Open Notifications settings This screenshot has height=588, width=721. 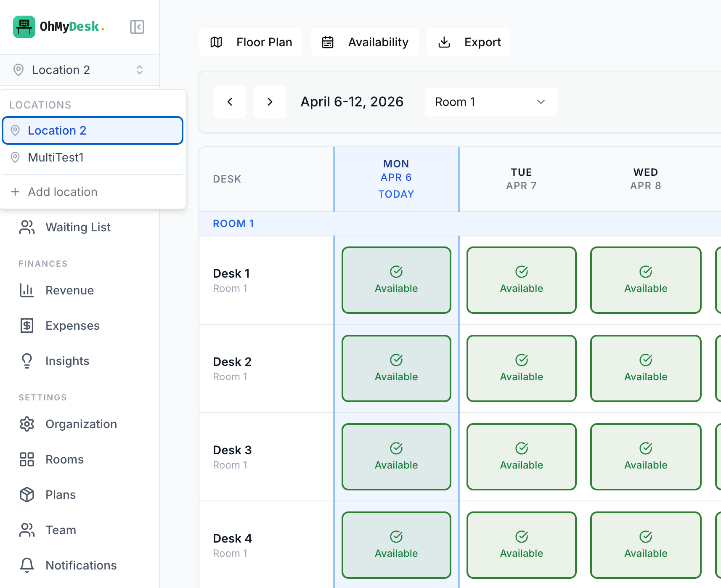coord(80,565)
